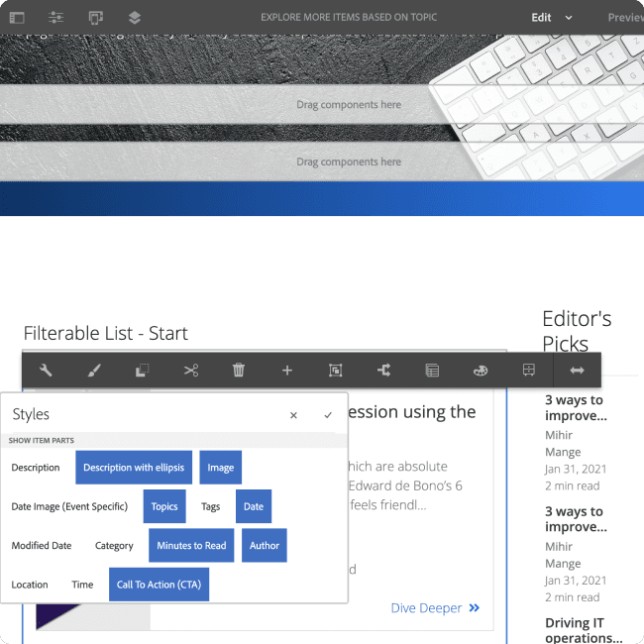This screenshot has height=644, width=644.
Task: Delete component with trash icon
Action: 239,371
